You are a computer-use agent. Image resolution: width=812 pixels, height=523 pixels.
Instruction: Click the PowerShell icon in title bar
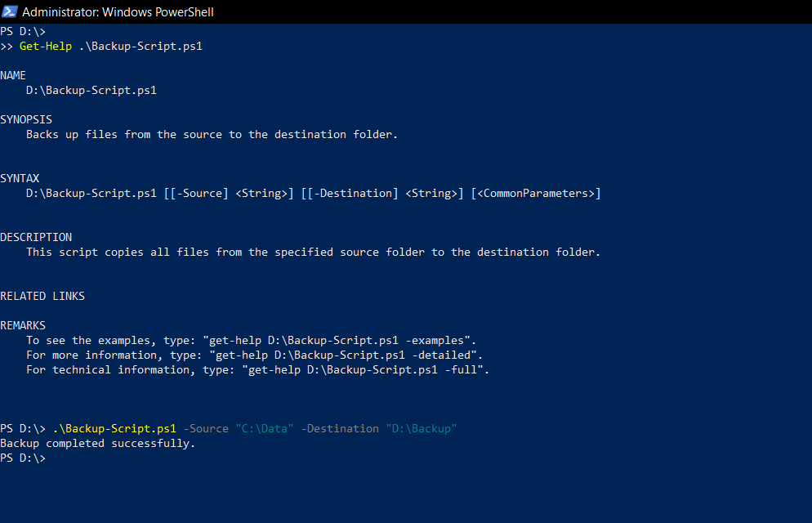[x=10, y=11]
